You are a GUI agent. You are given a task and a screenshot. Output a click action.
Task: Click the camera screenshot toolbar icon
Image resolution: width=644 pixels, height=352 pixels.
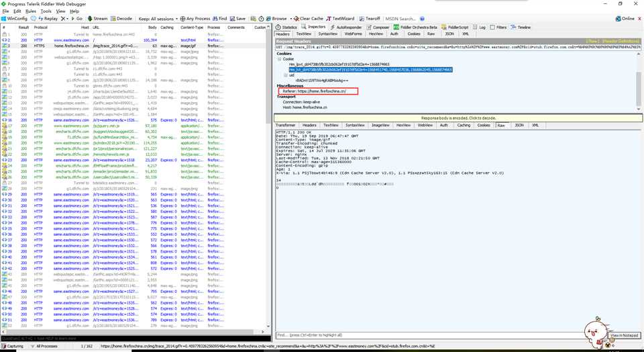point(254,19)
